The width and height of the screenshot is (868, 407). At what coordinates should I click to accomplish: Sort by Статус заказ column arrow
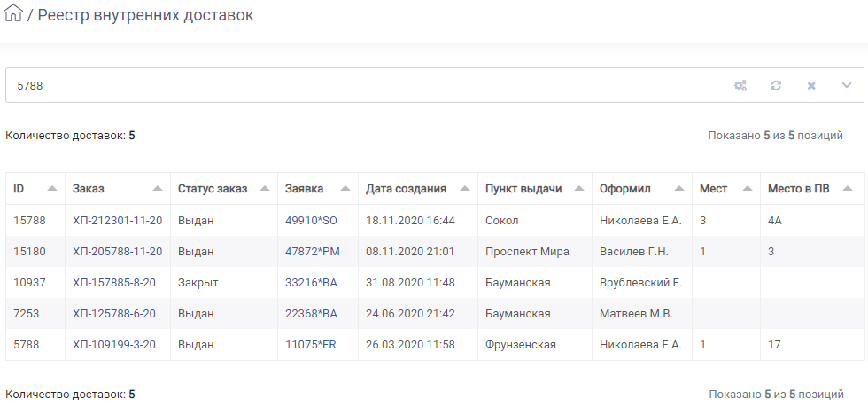click(x=265, y=189)
